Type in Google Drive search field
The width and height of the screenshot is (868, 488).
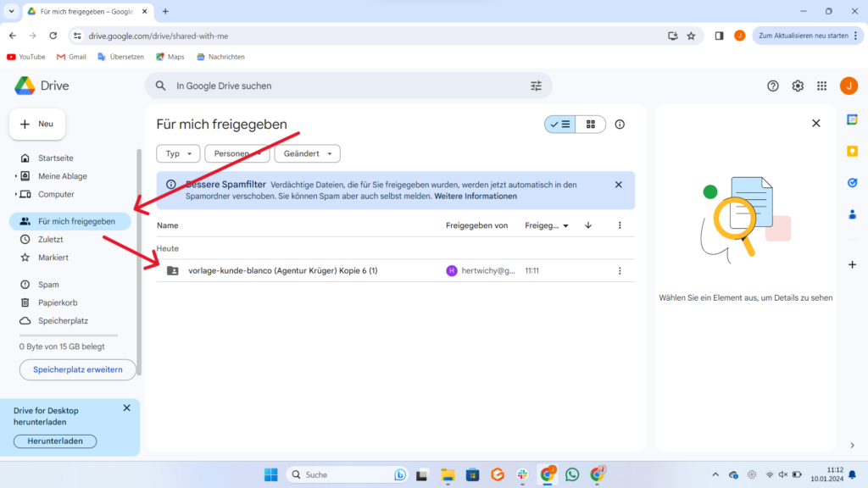[339, 86]
